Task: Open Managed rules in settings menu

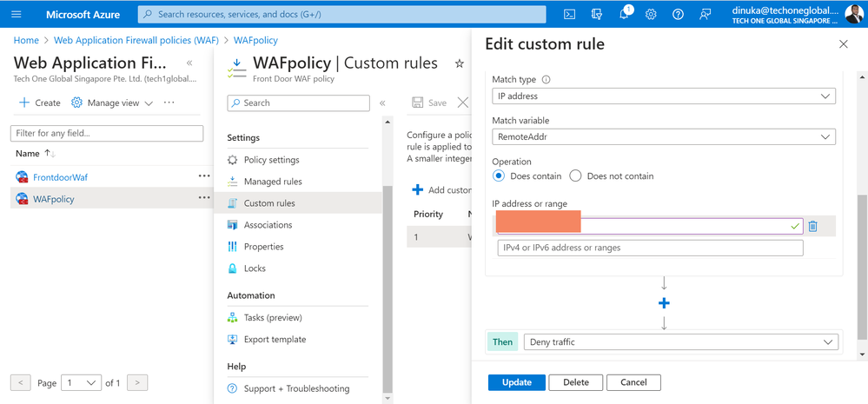Action: pyautogui.click(x=273, y=182)
